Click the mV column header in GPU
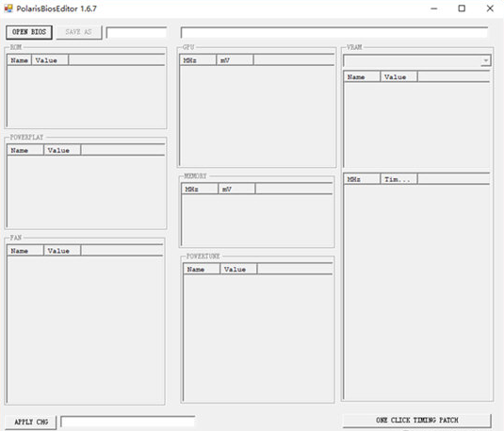Image resolution: width=504 pixels, height=431 pixels. (x=235, y=60)
